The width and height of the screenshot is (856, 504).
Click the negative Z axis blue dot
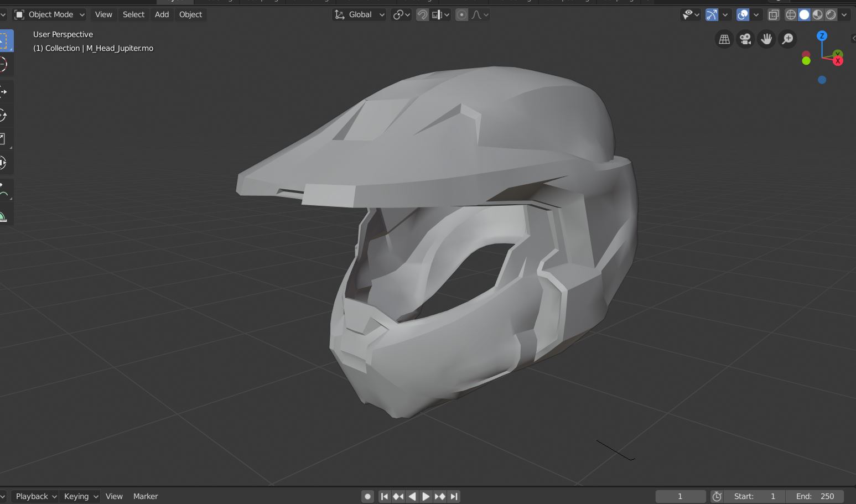coord(822,80)
